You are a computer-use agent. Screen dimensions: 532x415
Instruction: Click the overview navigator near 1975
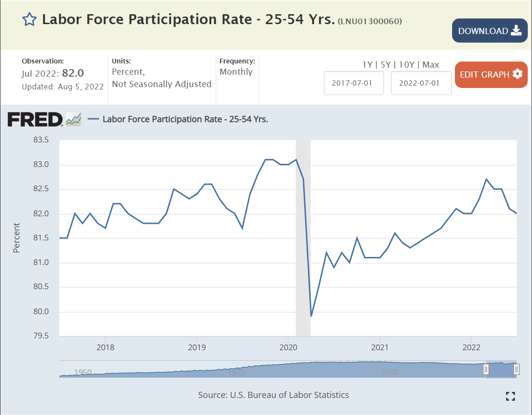[236, 372]
